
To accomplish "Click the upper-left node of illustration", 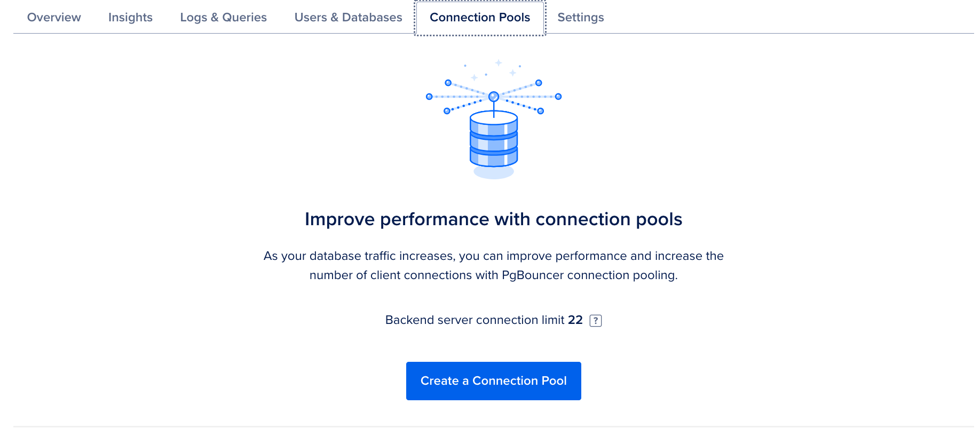I will (448, 83).
